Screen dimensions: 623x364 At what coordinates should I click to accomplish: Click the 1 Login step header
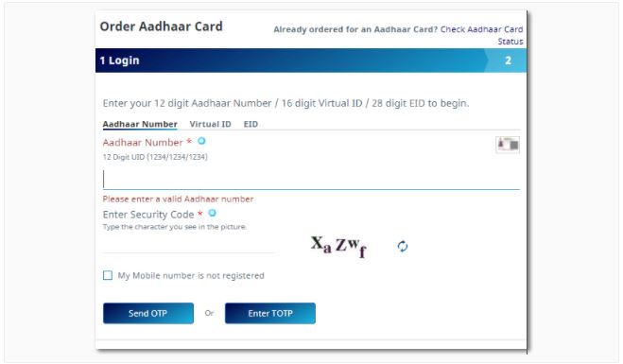click(x=119, y=61)
